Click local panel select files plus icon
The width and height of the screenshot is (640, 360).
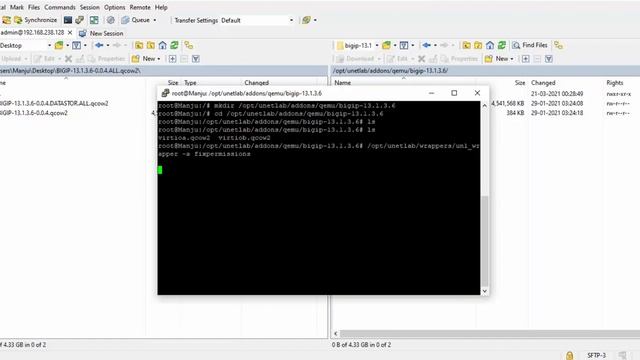(x=173, y=59)
